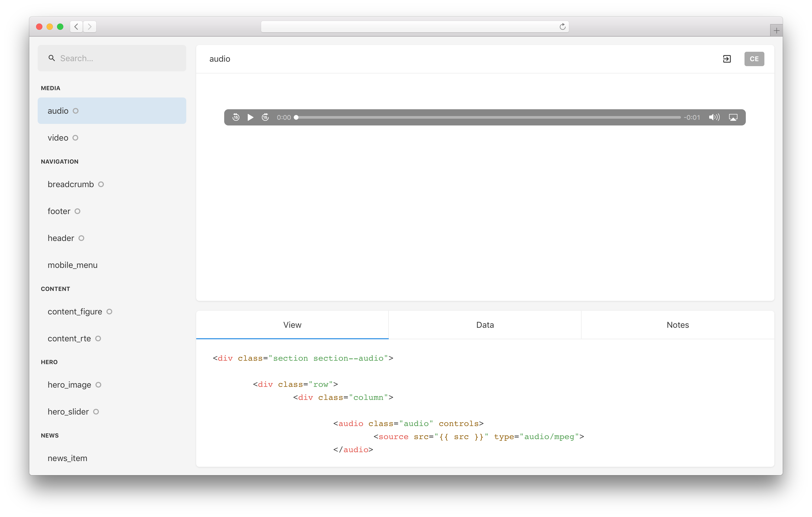Click the CE badge button
812x517 pixels.
(754, 59)
